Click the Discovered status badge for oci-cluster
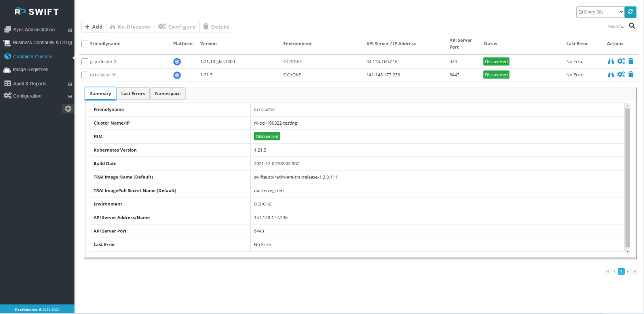The image size is (644, 314). point(496,75)
